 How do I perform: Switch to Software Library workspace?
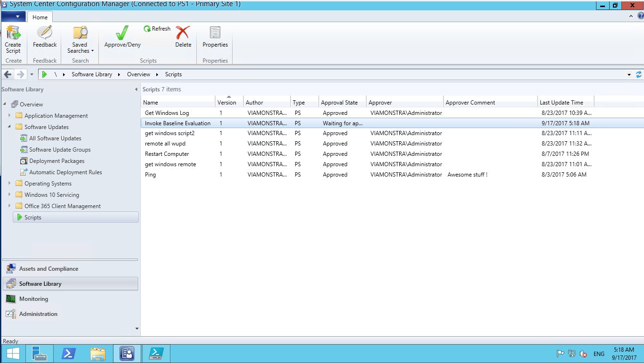pos(70,283)
